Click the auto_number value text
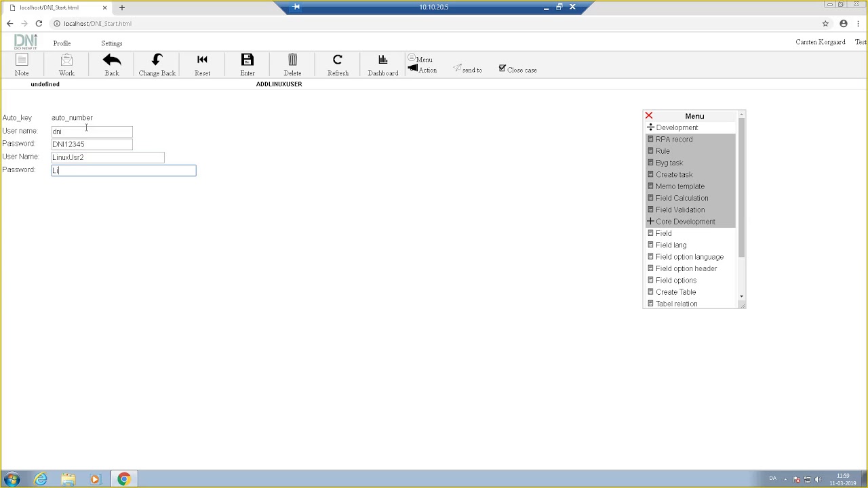 click(72, 118)
